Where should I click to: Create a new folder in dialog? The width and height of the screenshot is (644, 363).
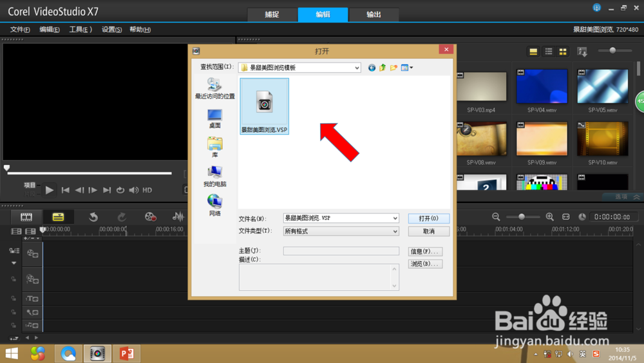coord(393,68)
